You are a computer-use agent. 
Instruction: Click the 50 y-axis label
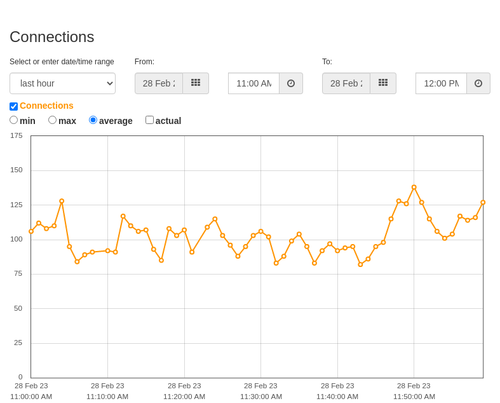click(x=18, y=308)
